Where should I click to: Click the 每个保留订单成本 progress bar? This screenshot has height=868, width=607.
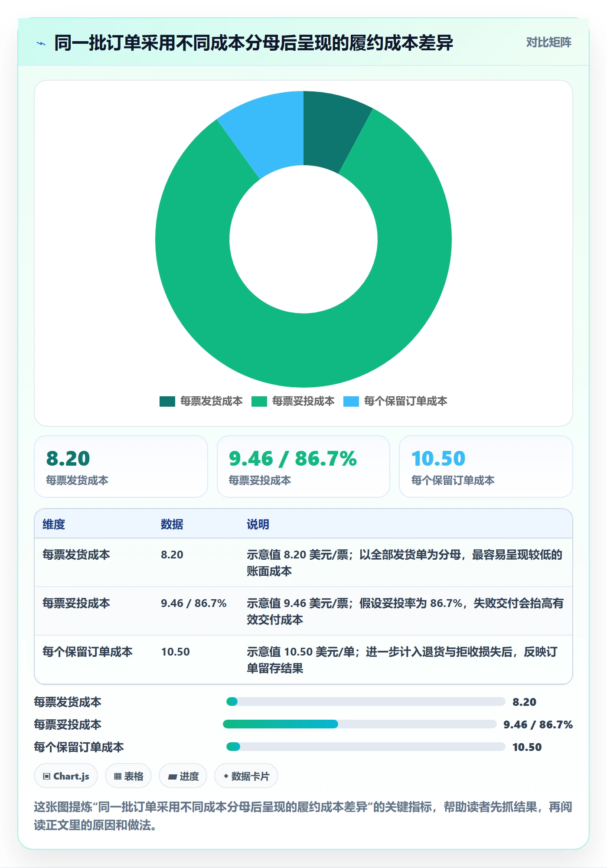[x=366, y=747]
